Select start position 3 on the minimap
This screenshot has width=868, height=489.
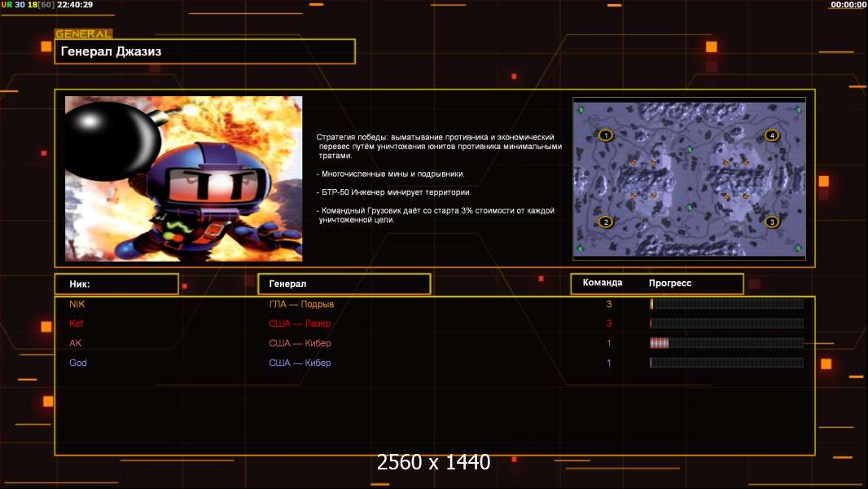tap(772, 222)
